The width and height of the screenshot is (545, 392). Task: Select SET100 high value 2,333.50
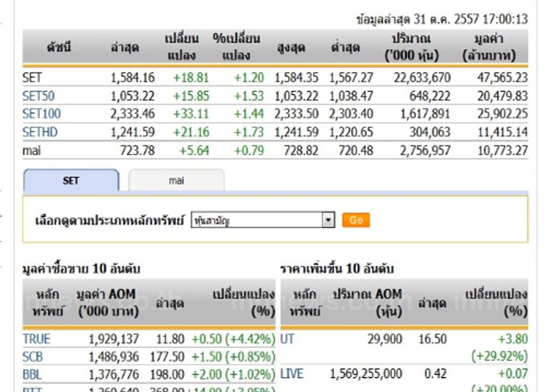tap(296, 114)
